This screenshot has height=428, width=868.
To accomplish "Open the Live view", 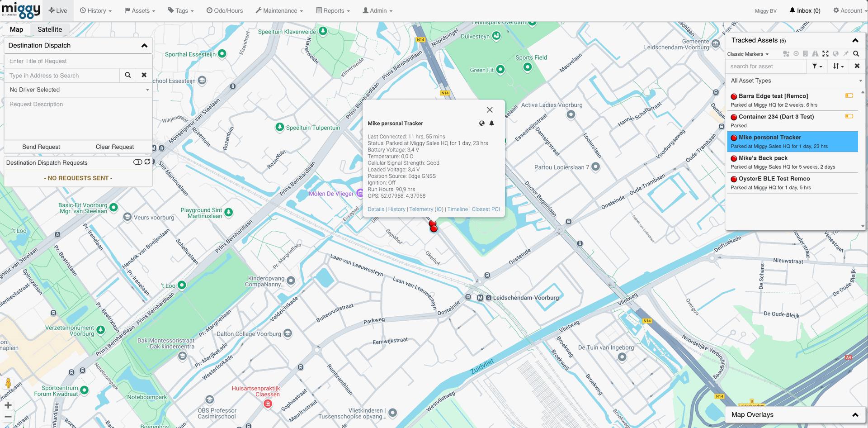I will (x=58, y=10).
